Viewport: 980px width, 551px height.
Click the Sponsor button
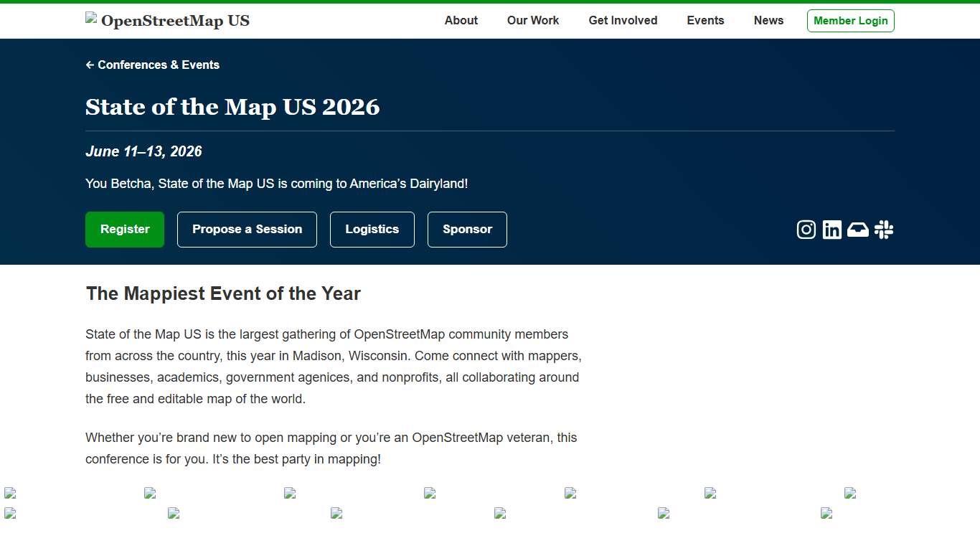(467, 229)
